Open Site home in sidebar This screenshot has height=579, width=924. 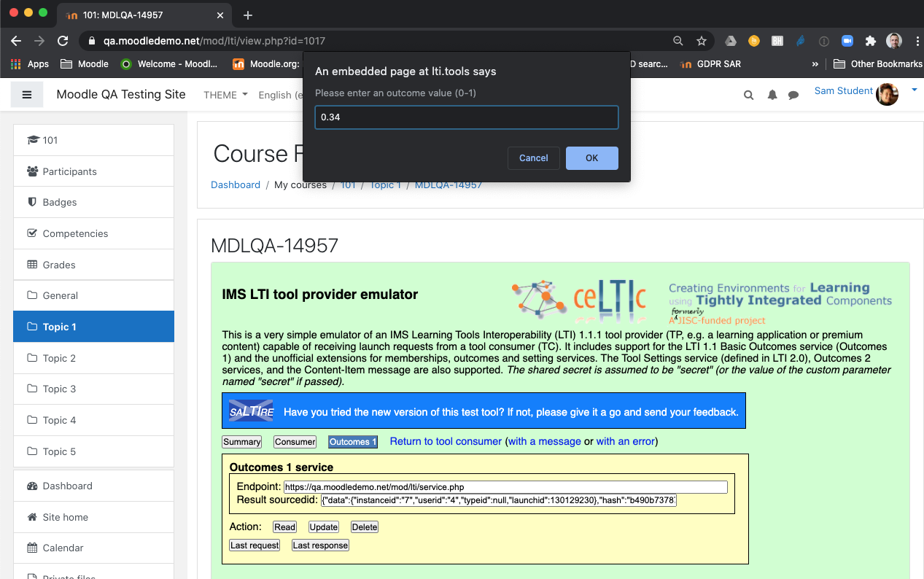[x=93, y=517]
